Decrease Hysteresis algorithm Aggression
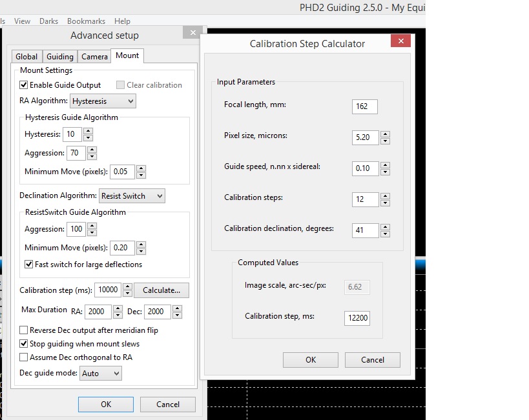The height and width of the screenshot is (420, 529). coord(92,156)
